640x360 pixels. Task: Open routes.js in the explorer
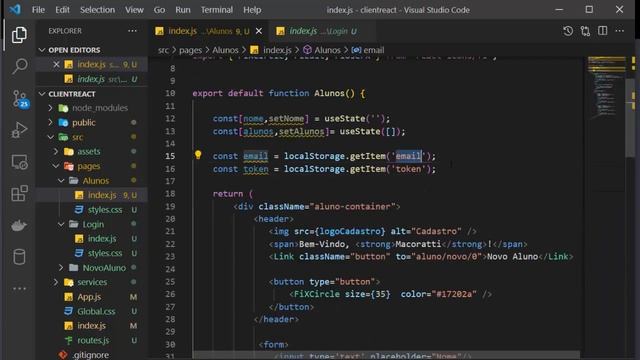[92, 340]
